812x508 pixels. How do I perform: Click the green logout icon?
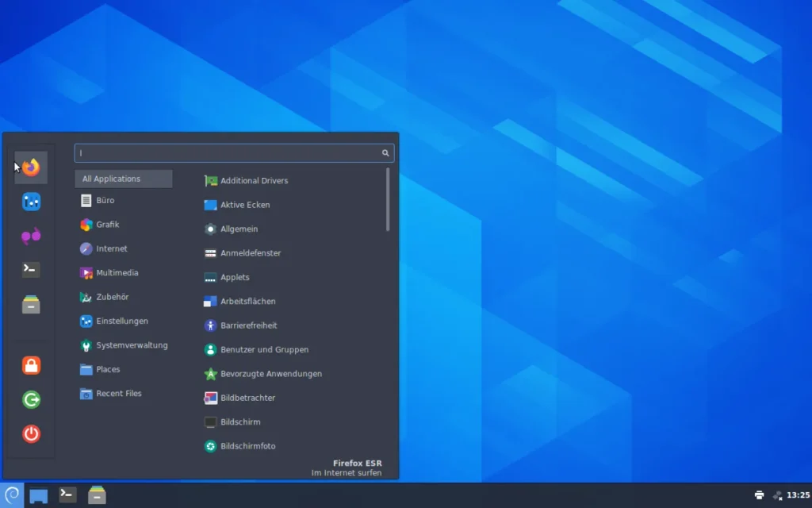31,399
